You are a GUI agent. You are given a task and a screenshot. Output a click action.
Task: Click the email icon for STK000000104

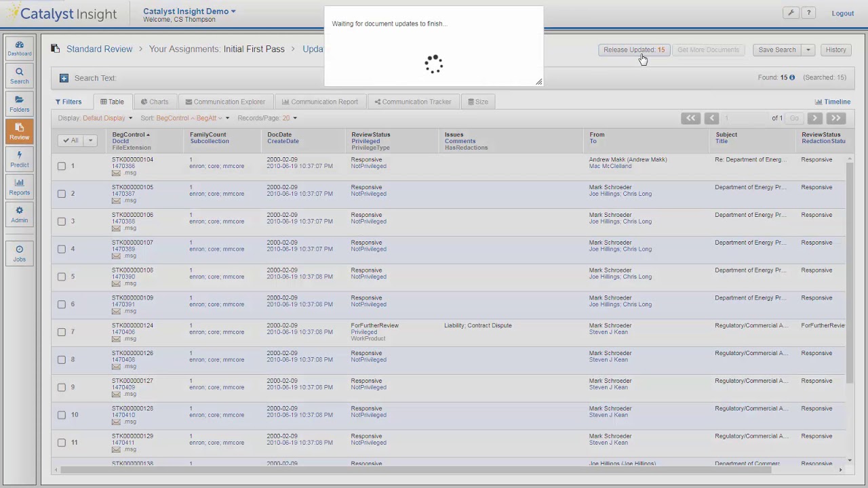[116, 173]
